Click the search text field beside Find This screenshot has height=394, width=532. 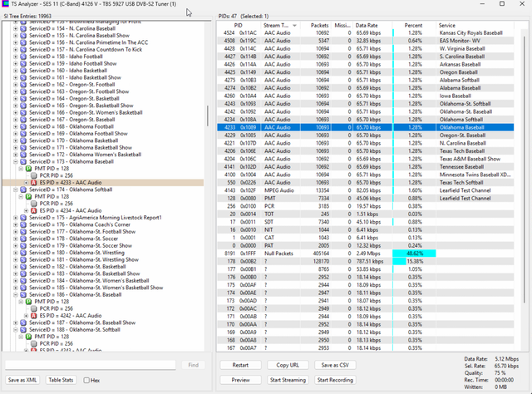(91, 365)
